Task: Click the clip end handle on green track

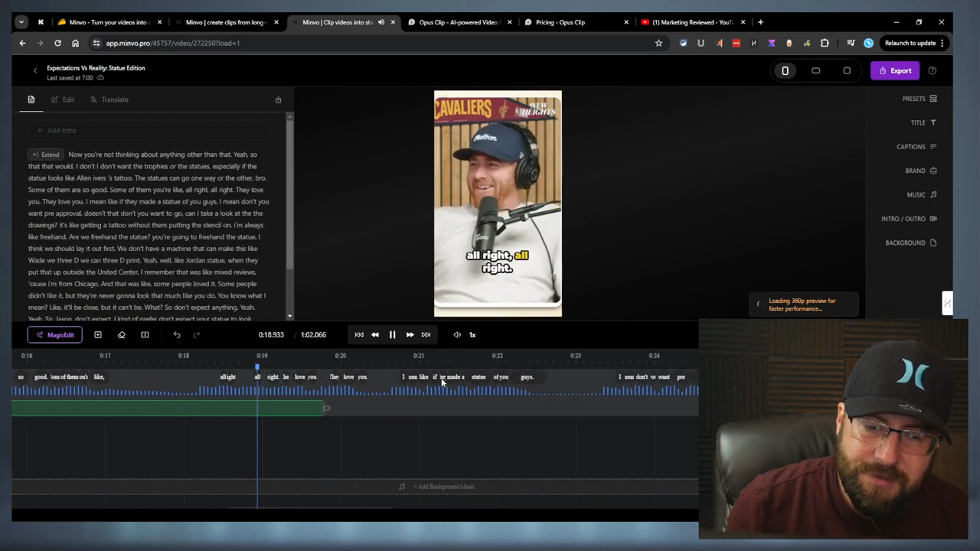Action: [x=327, y=408]
